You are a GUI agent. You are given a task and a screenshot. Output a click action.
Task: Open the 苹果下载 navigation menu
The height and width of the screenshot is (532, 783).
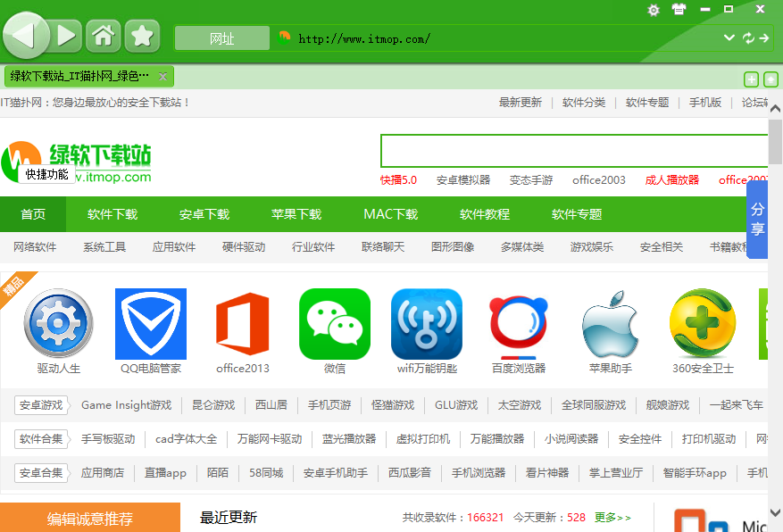coord(296,214)
